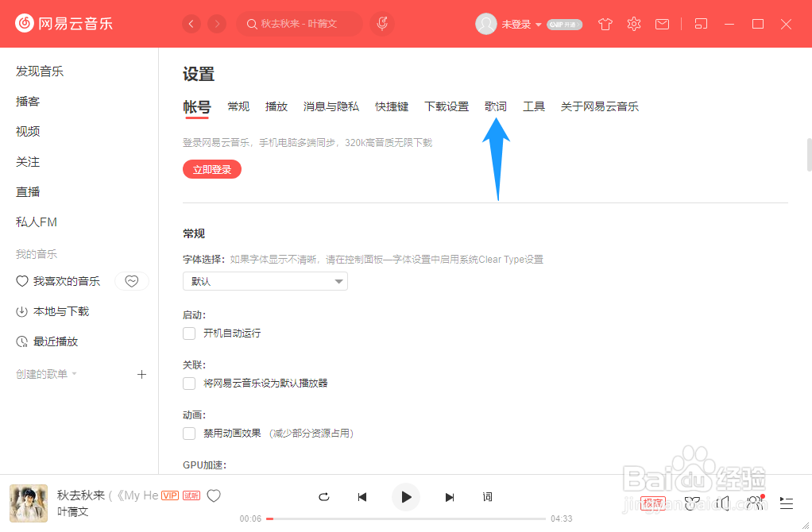Select the 快捷键 tab
This screenshot has height=532, width=812.
coord(392,106)
